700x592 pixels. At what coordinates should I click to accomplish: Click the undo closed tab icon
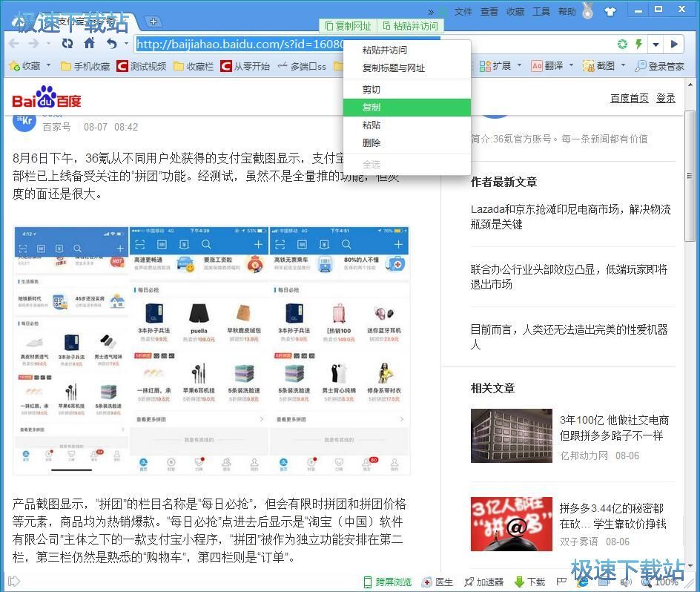(112, 43)
